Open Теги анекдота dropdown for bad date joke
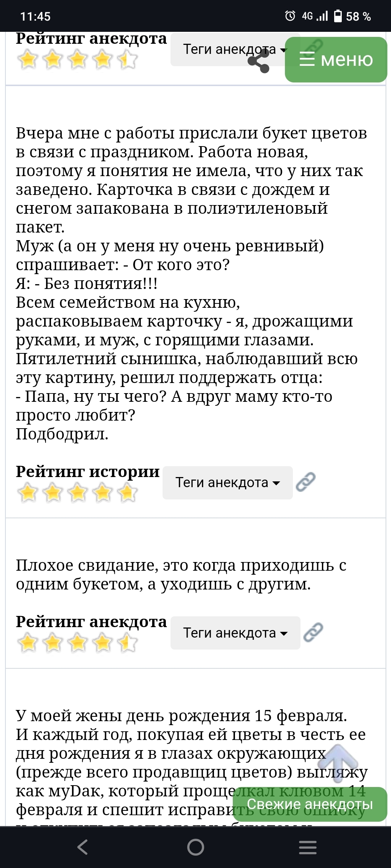Screen dimensions: 391x868 coord(235,633)
